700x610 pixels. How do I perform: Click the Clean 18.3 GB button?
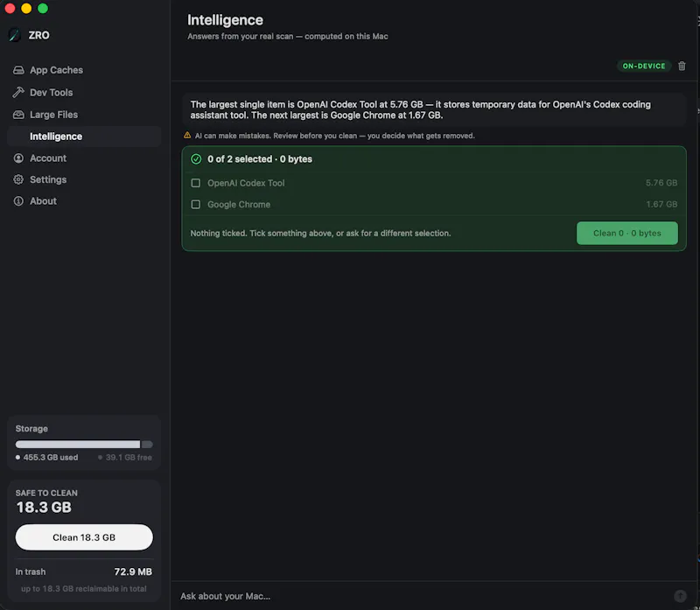(84, 537)
